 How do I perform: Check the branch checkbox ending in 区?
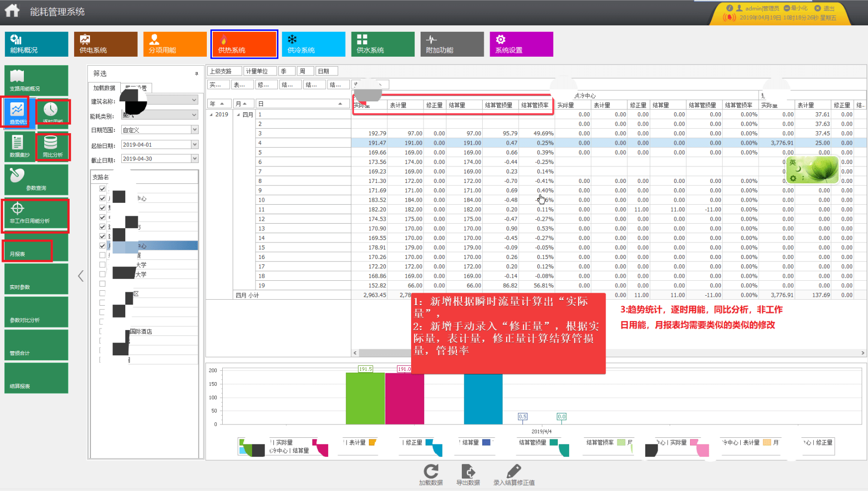pyautogui.click(x=102, y=293)
